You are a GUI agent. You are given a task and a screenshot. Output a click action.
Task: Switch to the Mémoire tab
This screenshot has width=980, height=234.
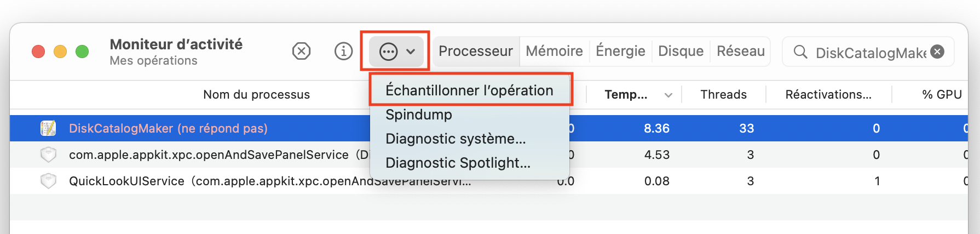point(554,52)
